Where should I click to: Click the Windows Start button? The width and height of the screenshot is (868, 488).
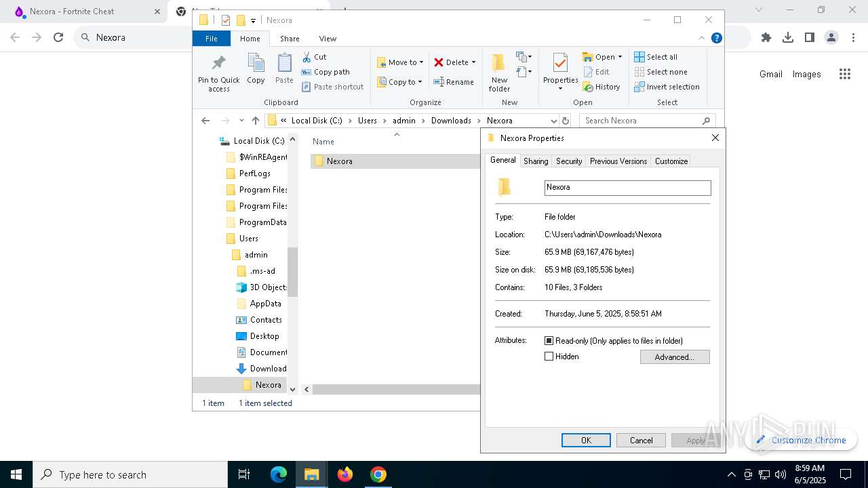pos(16,474)
